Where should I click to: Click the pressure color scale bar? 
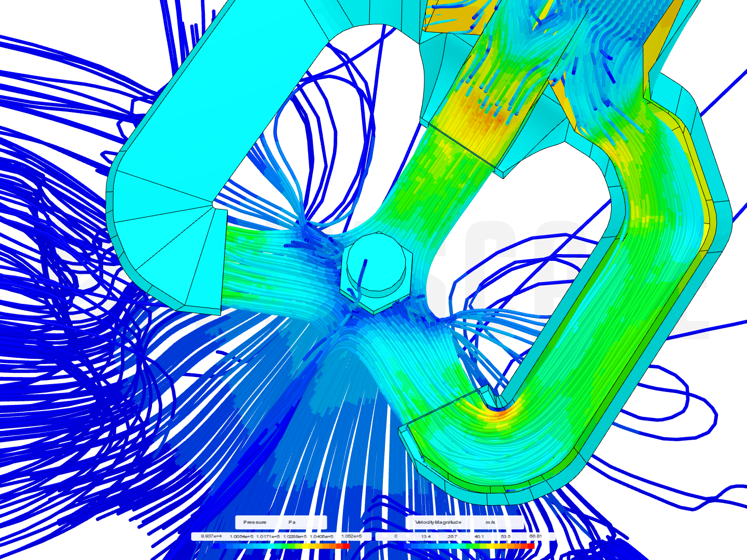tap(281, 545)
